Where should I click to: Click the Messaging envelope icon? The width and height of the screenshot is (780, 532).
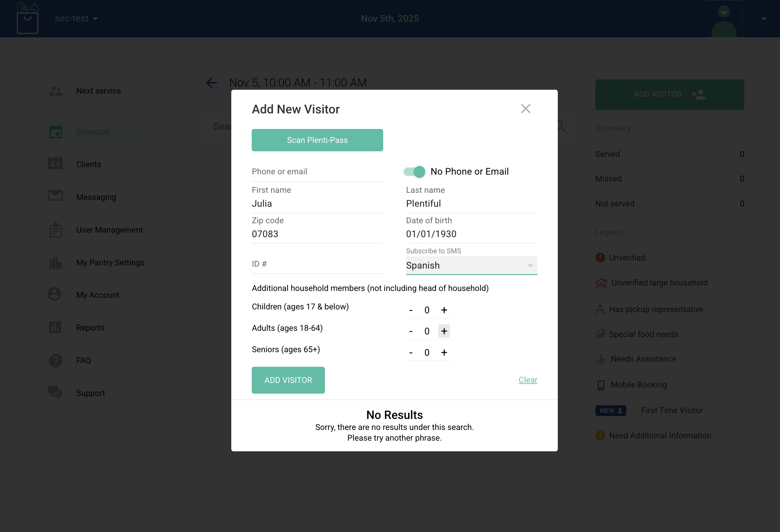55,195
